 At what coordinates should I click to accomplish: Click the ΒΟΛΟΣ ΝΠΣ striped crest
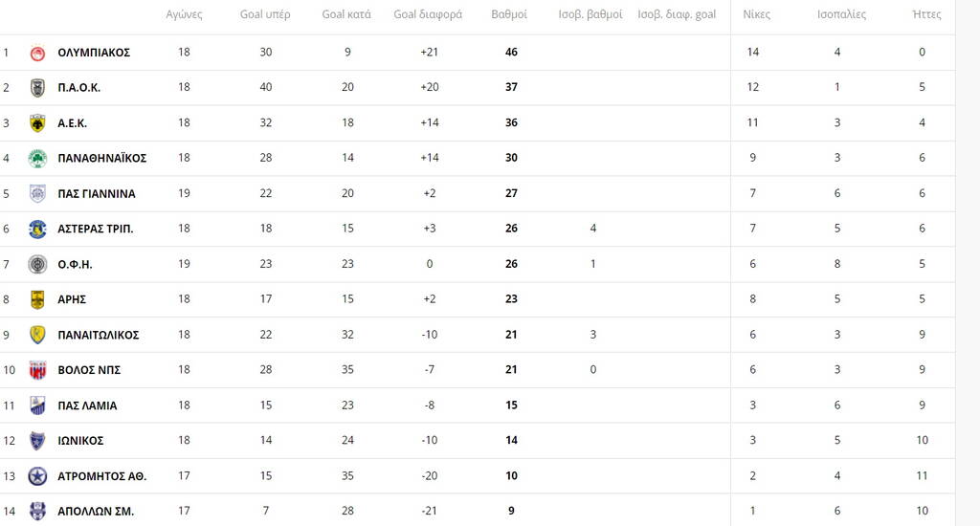tap(37, 370)
